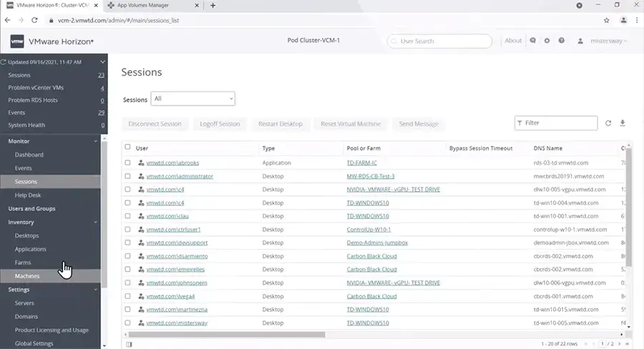Click the table horizontal scrollbar thumb
This screenshot has height=349, width=644.
tap(227, 335)
